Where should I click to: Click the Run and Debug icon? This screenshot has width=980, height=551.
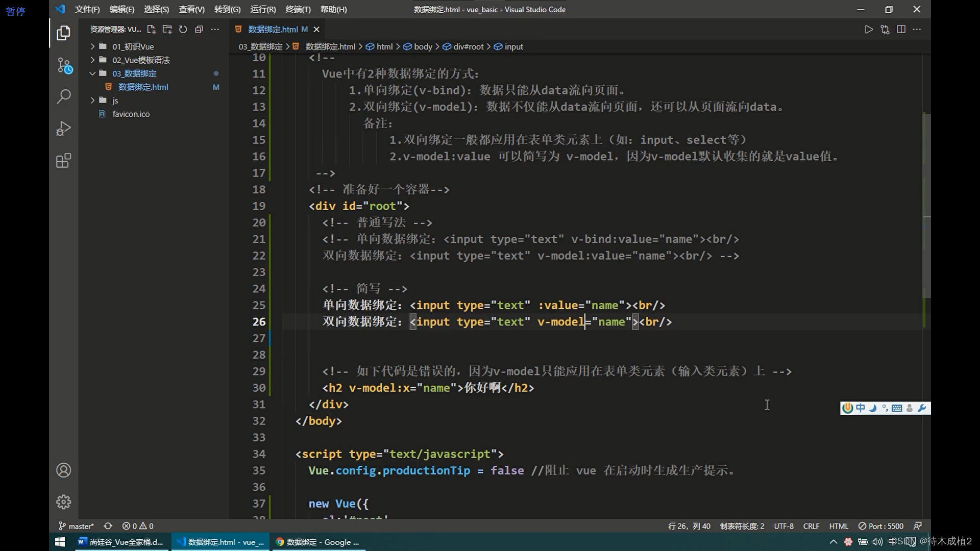(x=63, y=129)
